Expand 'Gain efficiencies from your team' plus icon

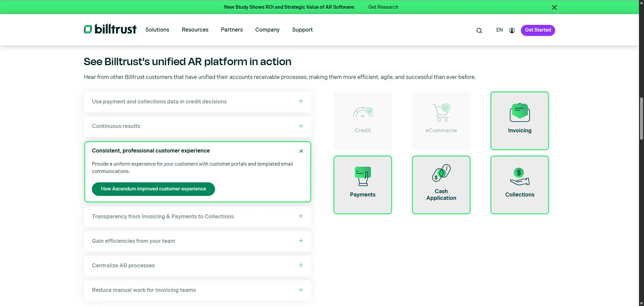click(301, 241)
